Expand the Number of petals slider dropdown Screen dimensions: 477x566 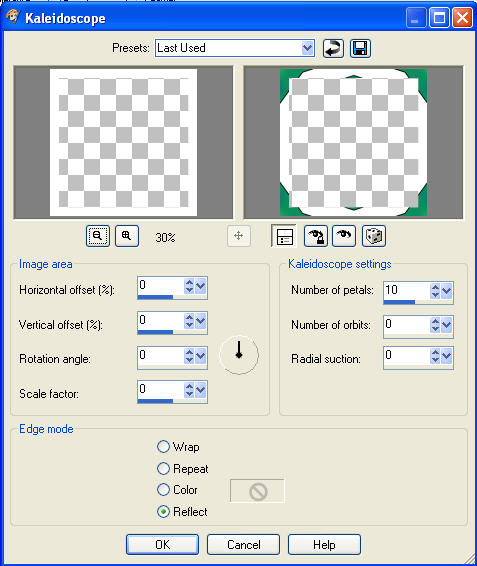point(447,291)
